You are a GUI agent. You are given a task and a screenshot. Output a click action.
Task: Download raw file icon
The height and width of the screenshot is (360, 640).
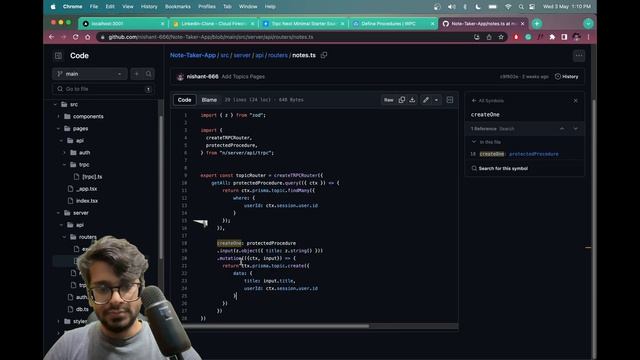coord(412,100)
